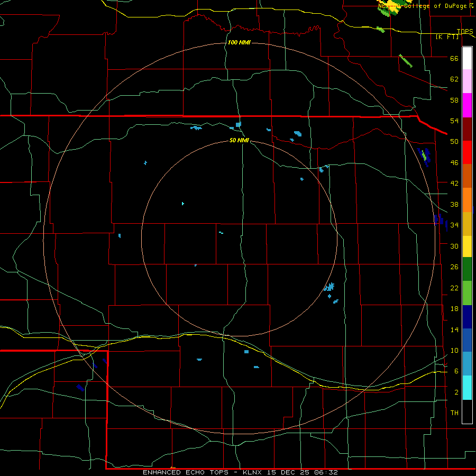
Task: Click the "46" legend value
Action: click(x=454, y=163)
